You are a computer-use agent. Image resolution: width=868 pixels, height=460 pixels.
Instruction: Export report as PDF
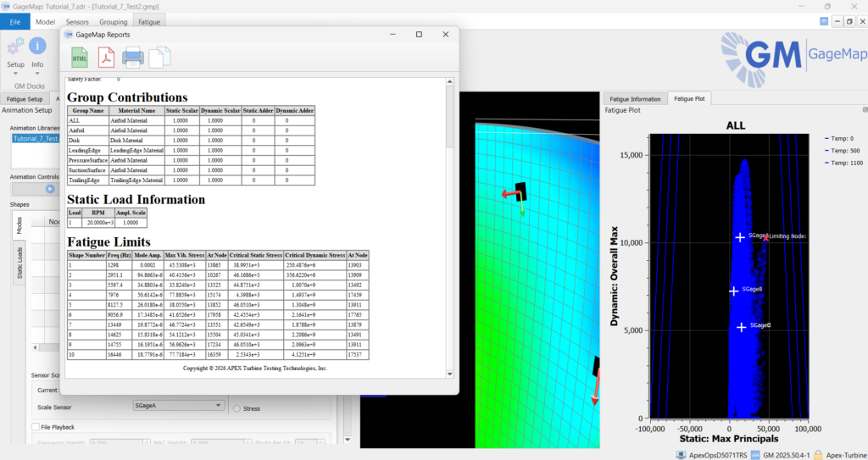tap(106, 58)
